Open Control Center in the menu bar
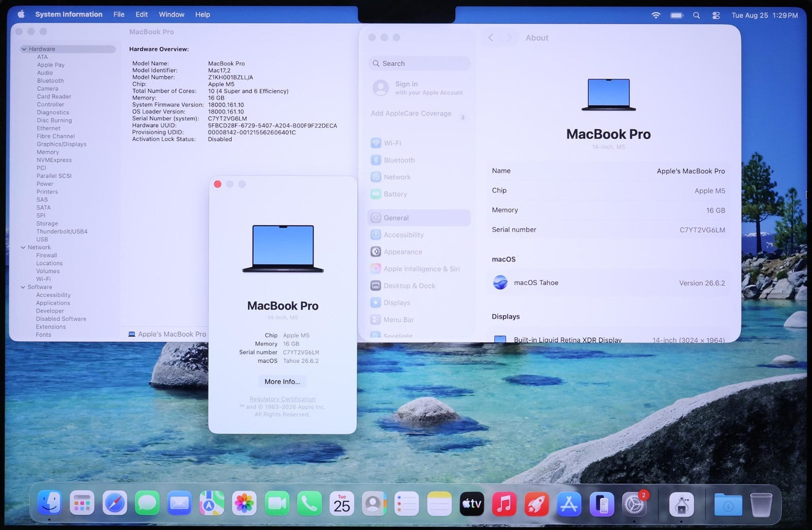 tap(716, 15)
